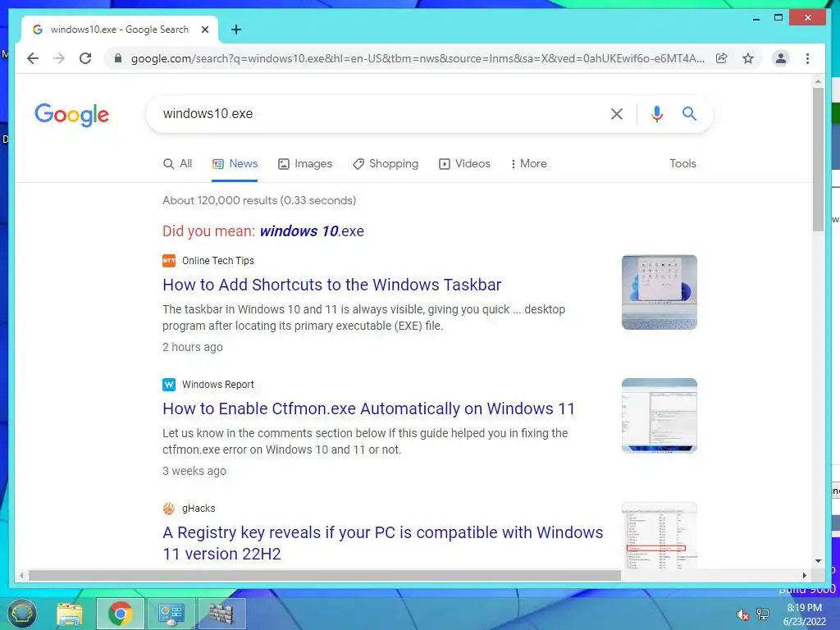Click the Windows Report source icon
The width and height of the screenshot is (840, 630).
pos(169,385)
